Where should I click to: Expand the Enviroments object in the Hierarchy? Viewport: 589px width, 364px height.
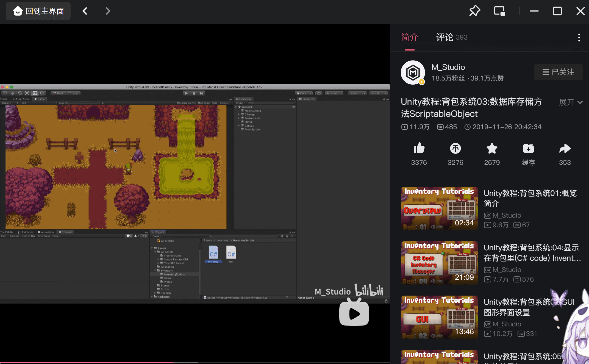pos(239,118)
